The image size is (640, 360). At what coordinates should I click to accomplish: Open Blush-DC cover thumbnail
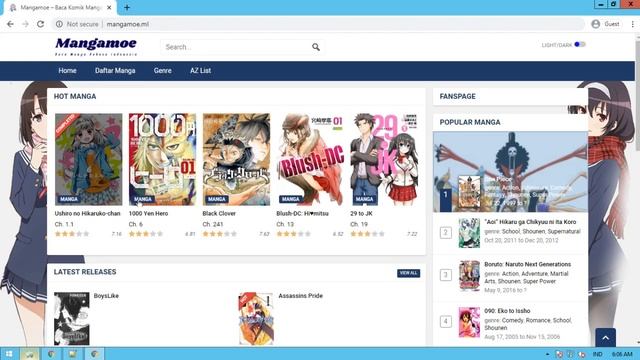310,159
